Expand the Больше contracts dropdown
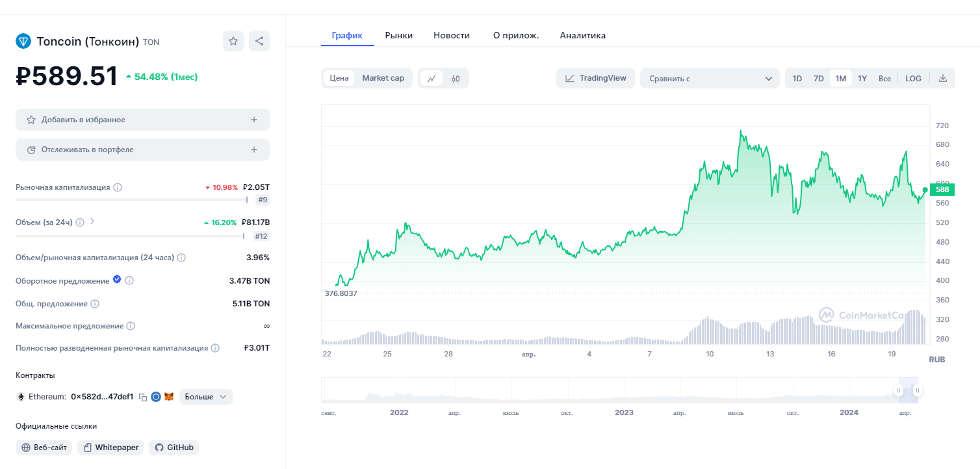Screen dimensions: 980x469 [205, 397]
